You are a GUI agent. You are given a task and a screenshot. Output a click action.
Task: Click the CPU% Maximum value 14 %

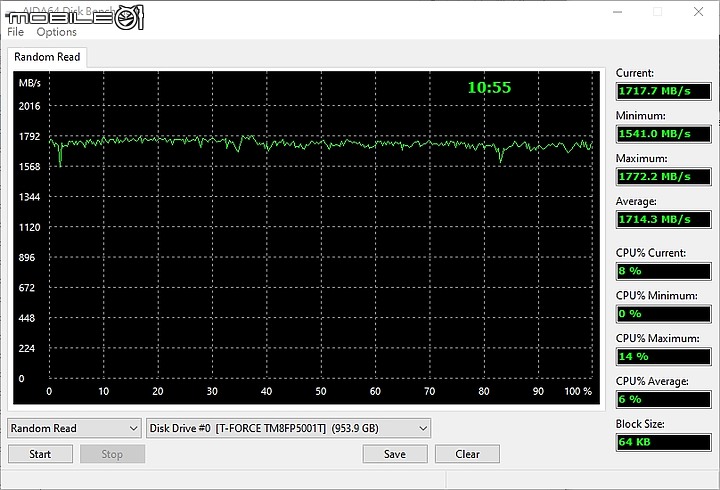tap(664, 356)
